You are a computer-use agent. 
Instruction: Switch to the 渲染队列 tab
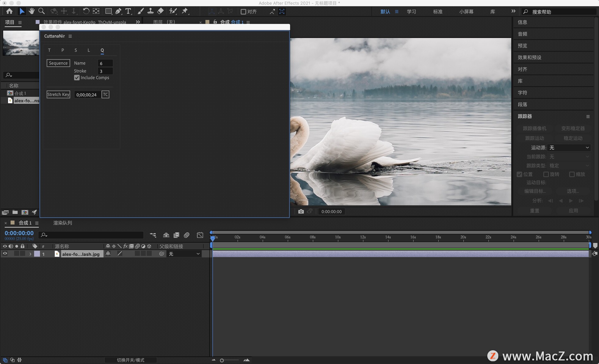click(x=62, y=223)
